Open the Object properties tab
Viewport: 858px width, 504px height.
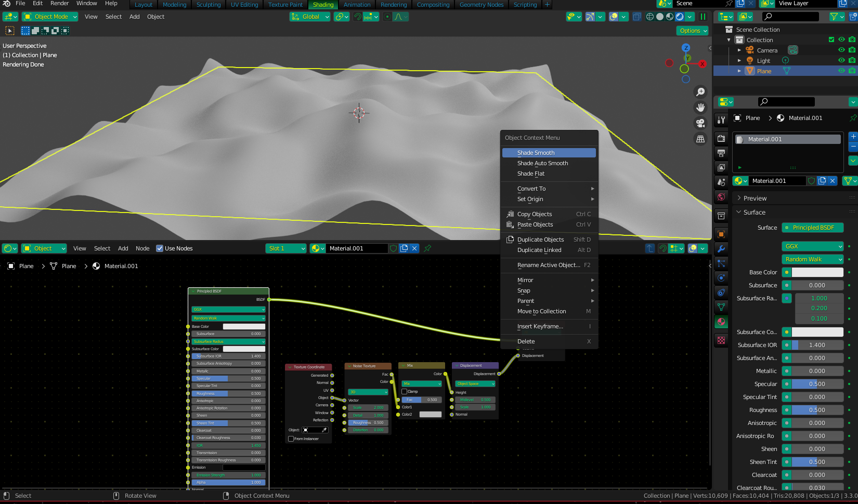click(x=721, y=234)
